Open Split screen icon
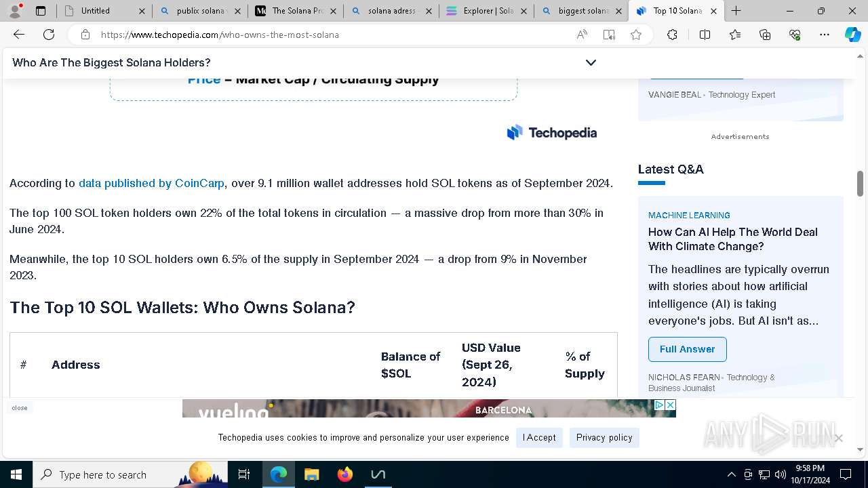This screenshot has height=488, width=868. pos(705,35)
